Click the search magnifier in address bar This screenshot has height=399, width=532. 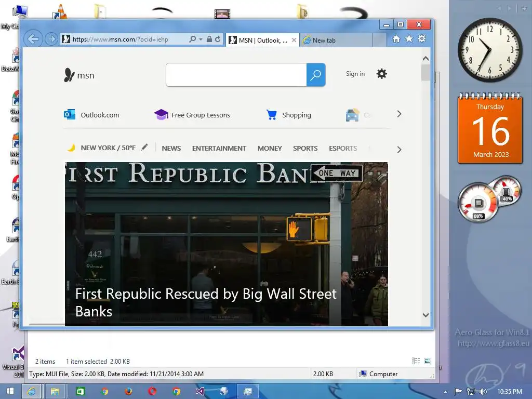(192, 39)
